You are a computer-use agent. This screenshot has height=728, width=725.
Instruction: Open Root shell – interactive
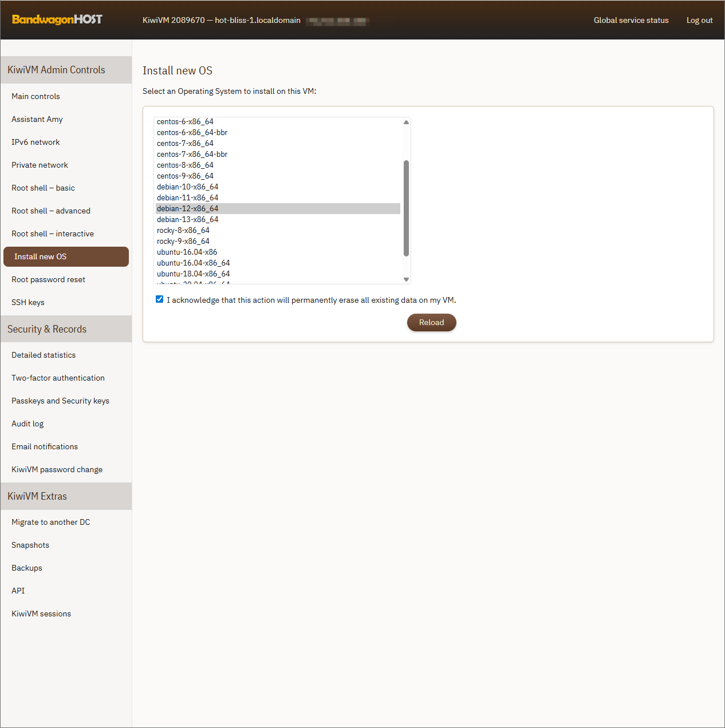(53, 234)
